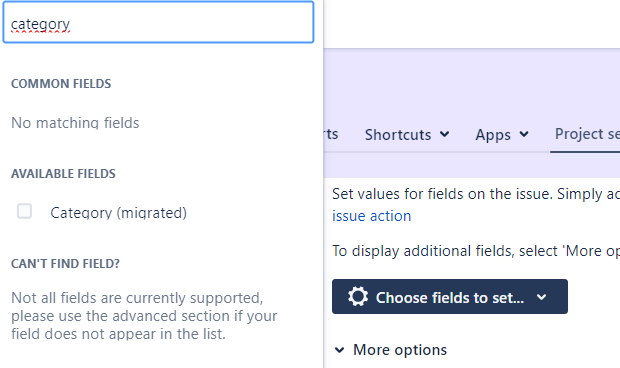The width and height of the screenshot is (620, 368).
Task: Open the partially hidden Reports tab
Action: tap(331, 134)
